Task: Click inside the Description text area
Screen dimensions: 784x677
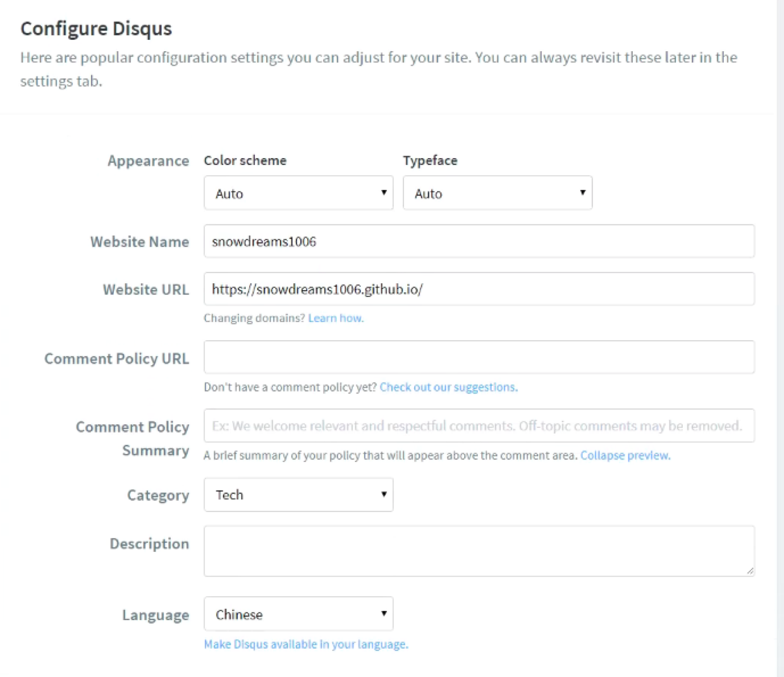Action: (479, 550)
